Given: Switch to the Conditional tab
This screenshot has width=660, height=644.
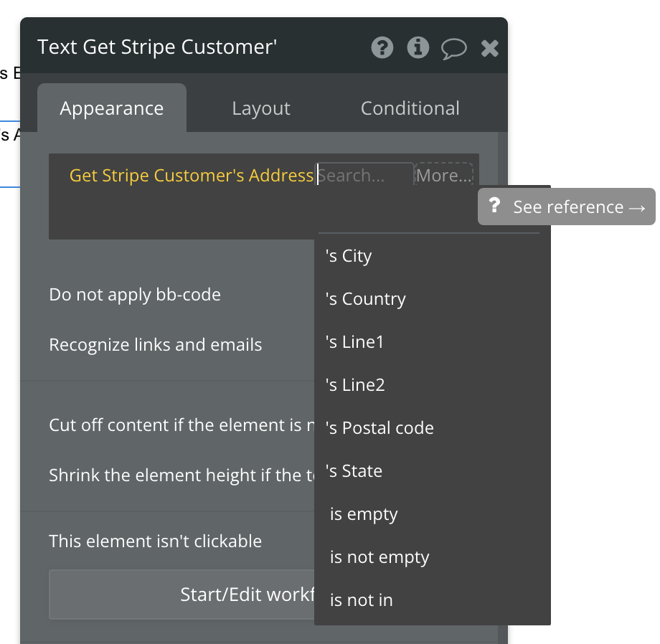Looking at the screenshot, I should (410, 108).
